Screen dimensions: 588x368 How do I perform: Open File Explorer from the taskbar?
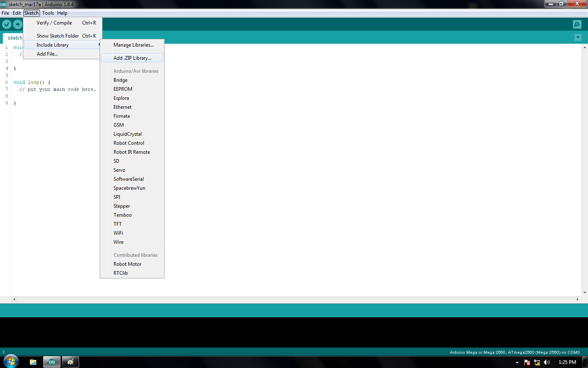pyautogui.click(x=33, y=362)
